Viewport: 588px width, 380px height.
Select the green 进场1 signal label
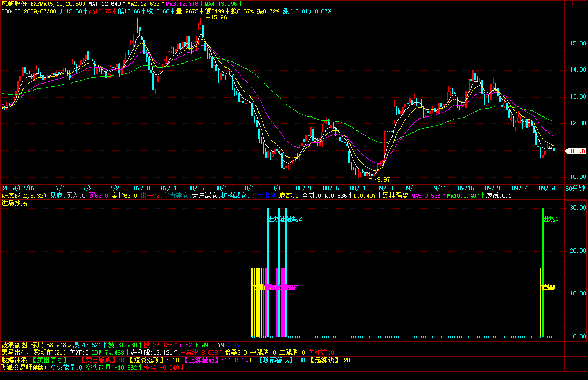tap(551, 218)
